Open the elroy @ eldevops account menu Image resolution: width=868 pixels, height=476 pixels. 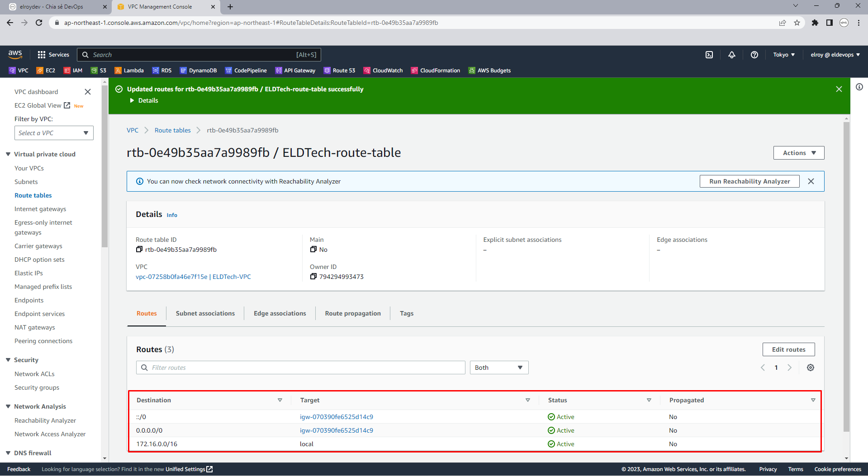coord(835,55)
